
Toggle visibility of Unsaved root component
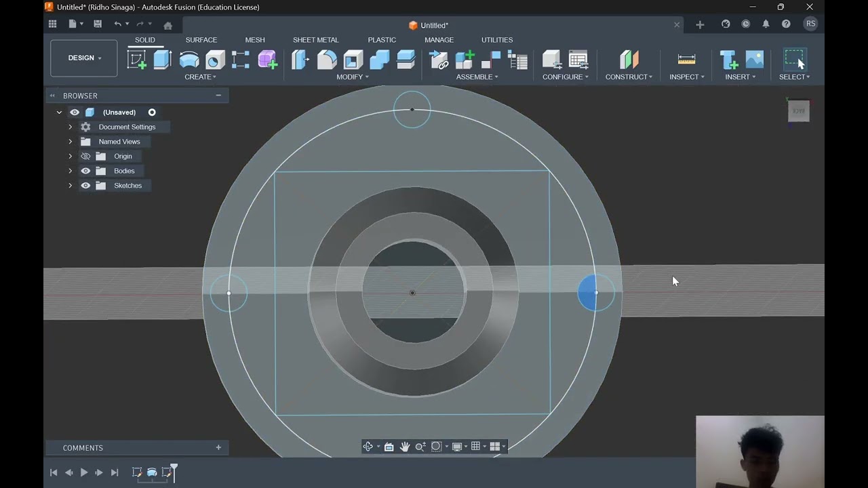[75, 113]
